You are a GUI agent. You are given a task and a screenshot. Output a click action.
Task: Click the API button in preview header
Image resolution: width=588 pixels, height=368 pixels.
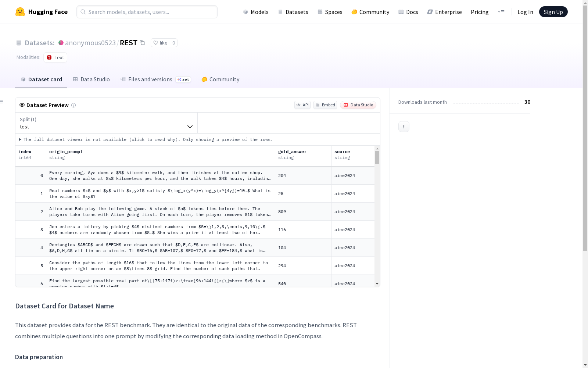302,105
